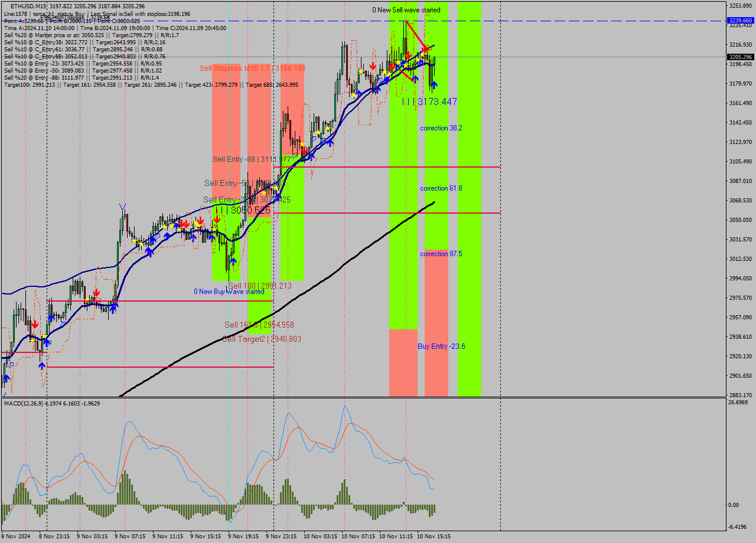Viewport: 756px width, 543px height.
Task: Click the 3105.490 price axis value
Action: [741, 162]
